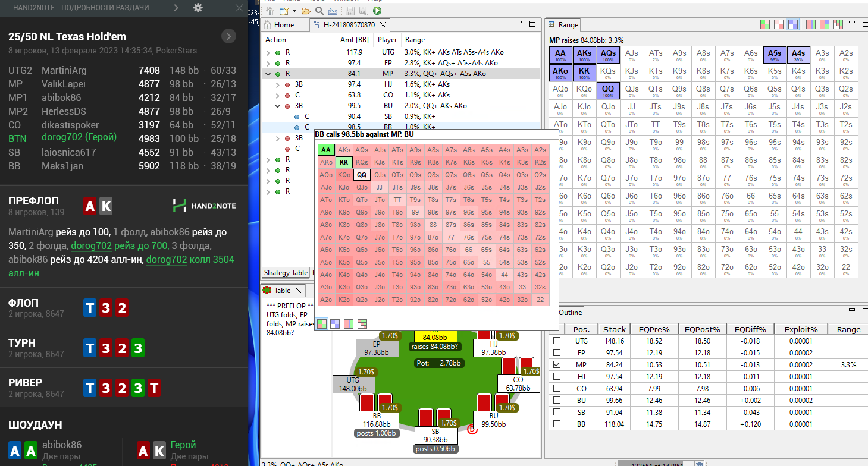Toggle the UTG row checkbox
The width and height of the screenshot is (868, 466).
pyautogui.click(x=557, y=341)
